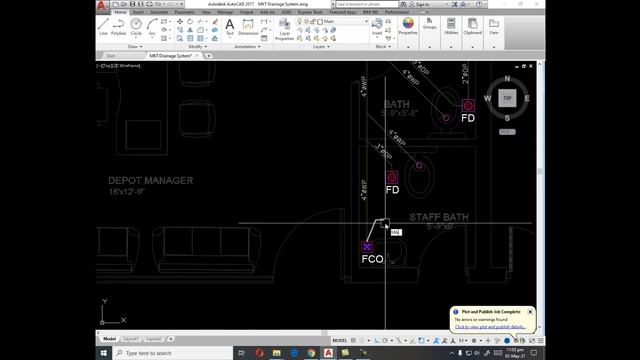This screenshot has width=640, height=360.
Task: Customize the status bar via menu icon
Action: (540, 340)
